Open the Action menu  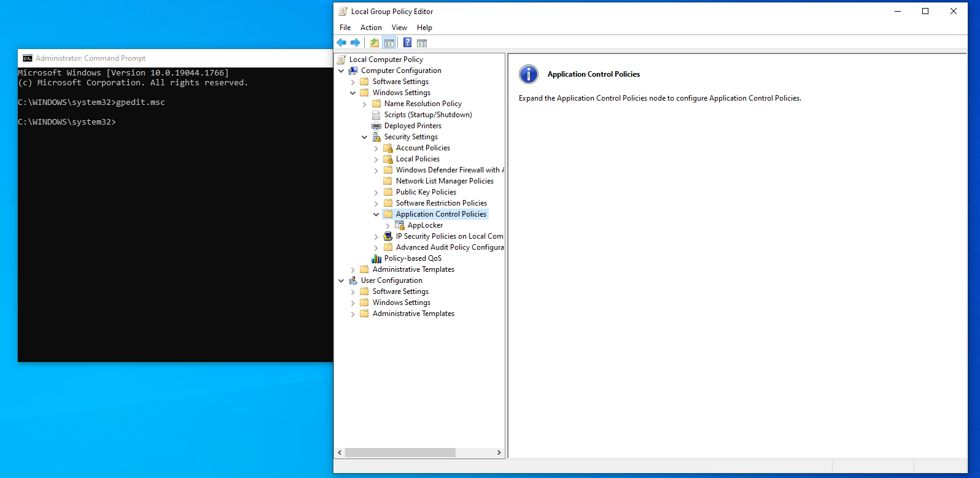pyautogui.click(x=371, y=28)
